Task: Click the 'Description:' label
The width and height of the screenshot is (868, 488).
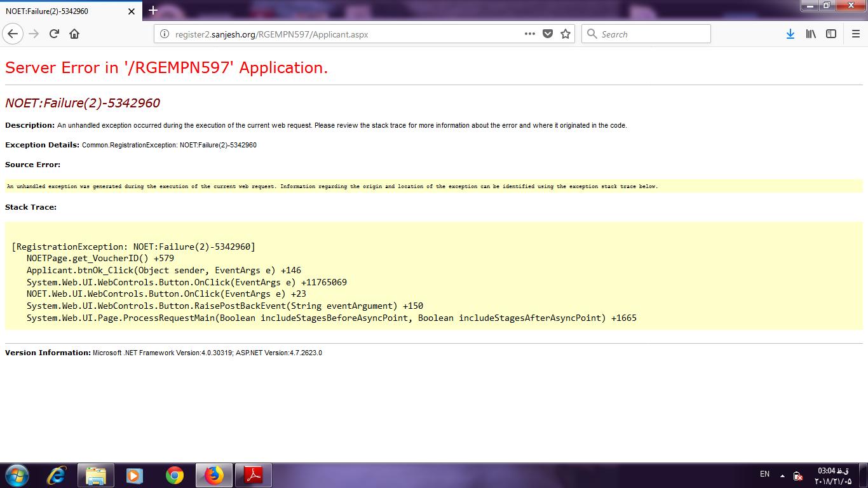Action: tap(30, 125)
